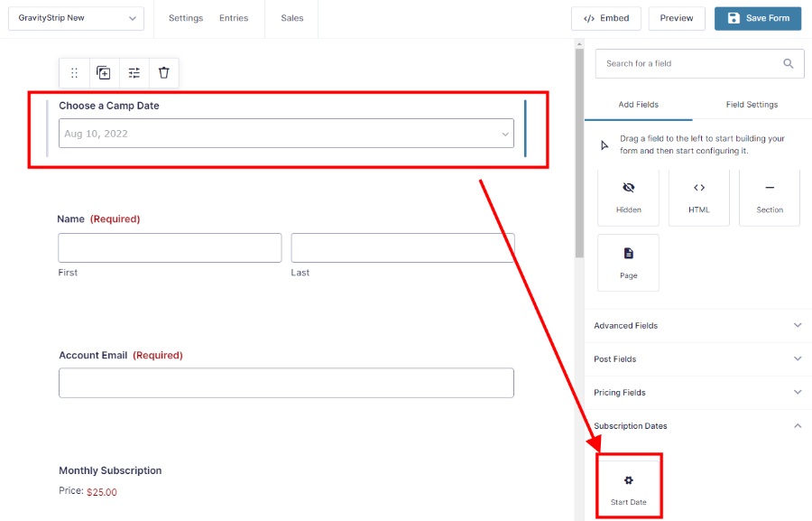Select the Monthly Subscription field label
812x521 pixels.
[110, 470]
